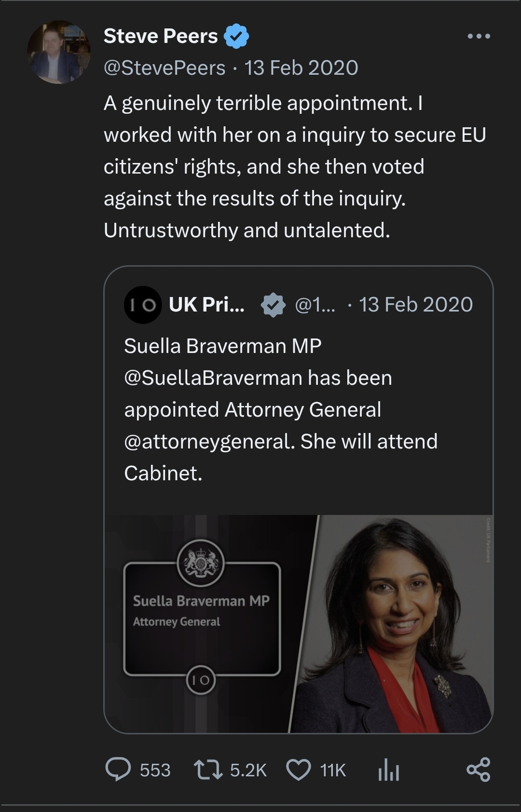521x812 pixels.
Task: Click the share icon
Action: click(478, 770)
